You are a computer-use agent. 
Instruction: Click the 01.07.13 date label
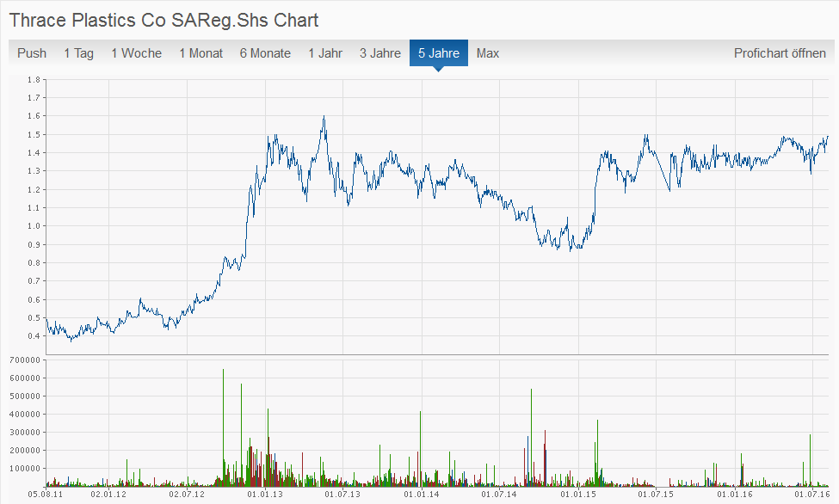pyautogui.click(x=342, y=495)
